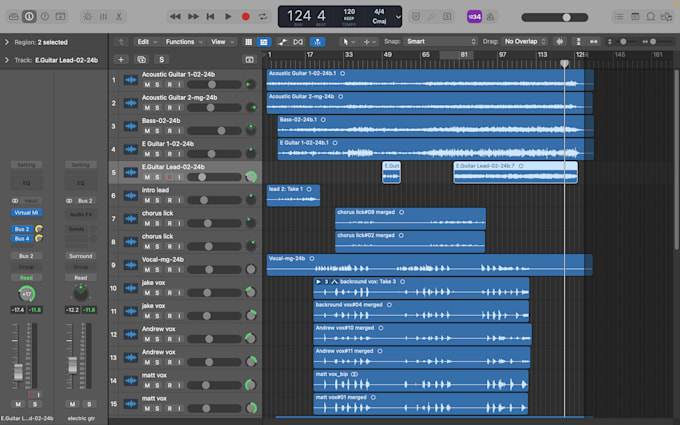The image size is (680, 425).
Task: Open the Loop Browser icon
Action: [651, 16]
